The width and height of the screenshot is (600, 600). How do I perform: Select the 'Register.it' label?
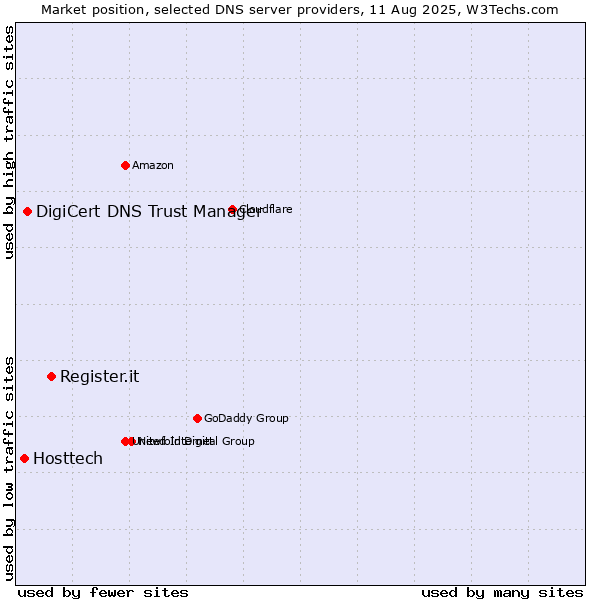point(99,377)
